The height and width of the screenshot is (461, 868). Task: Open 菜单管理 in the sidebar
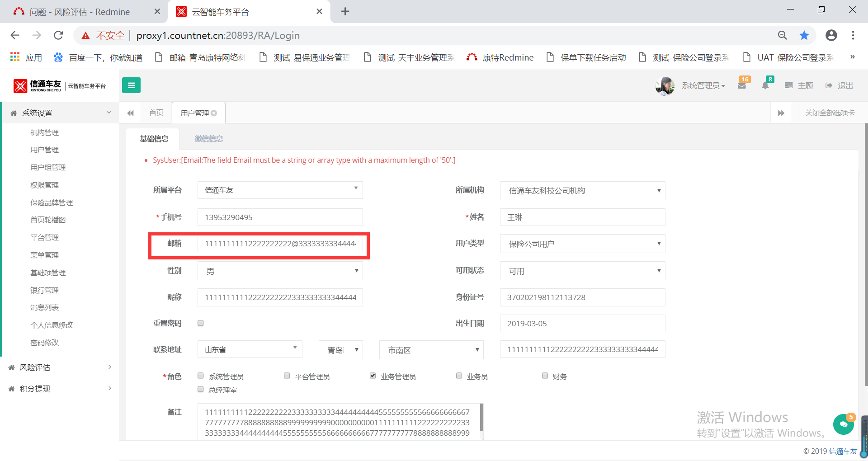45,255
